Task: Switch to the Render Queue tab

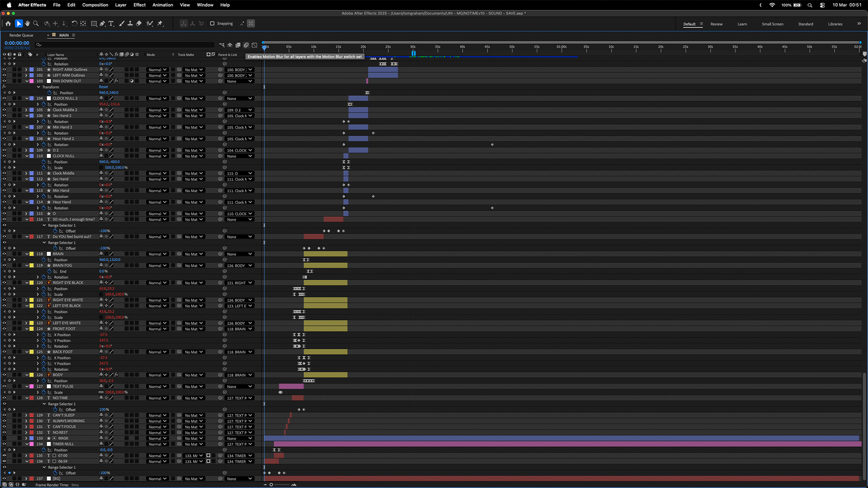Action: 21,35
